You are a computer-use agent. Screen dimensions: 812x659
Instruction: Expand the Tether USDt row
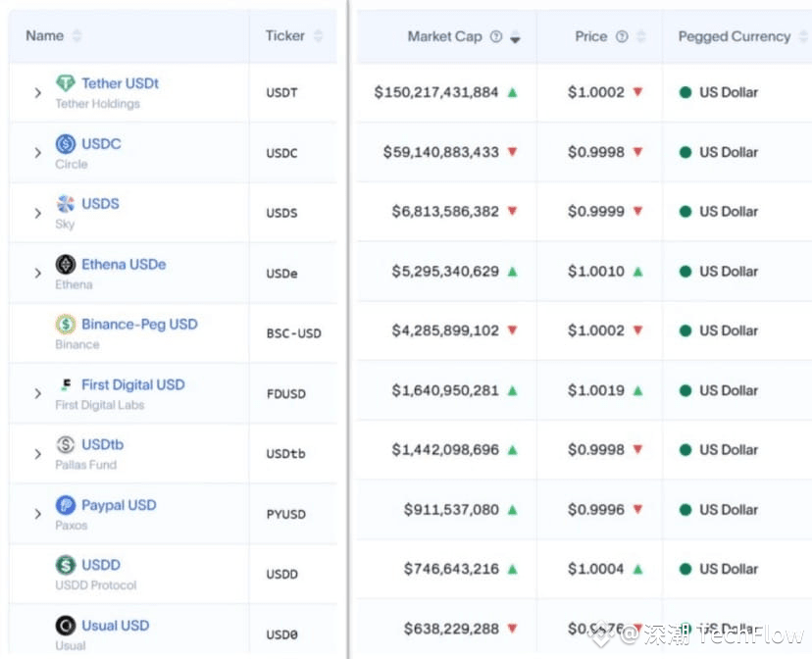tap(37, 92)
